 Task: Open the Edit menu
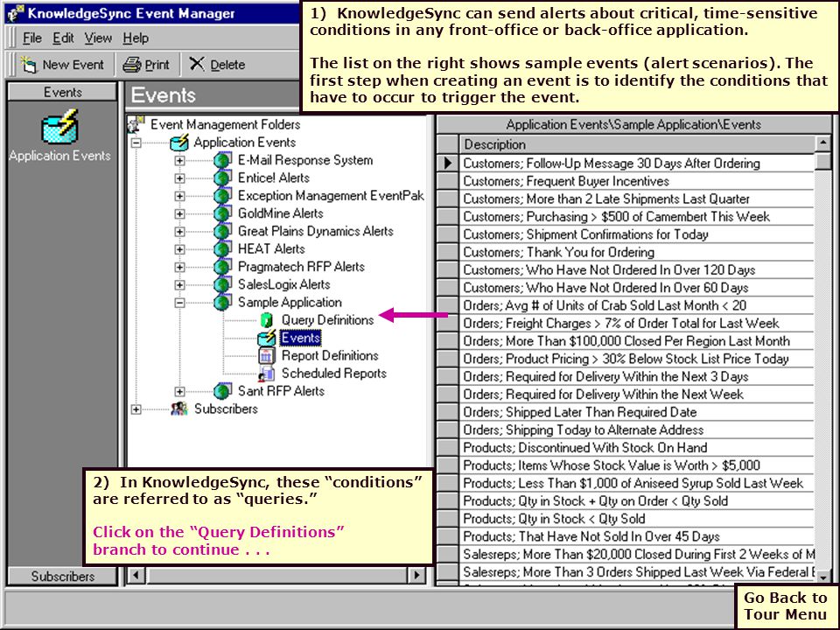pos(63,38)
